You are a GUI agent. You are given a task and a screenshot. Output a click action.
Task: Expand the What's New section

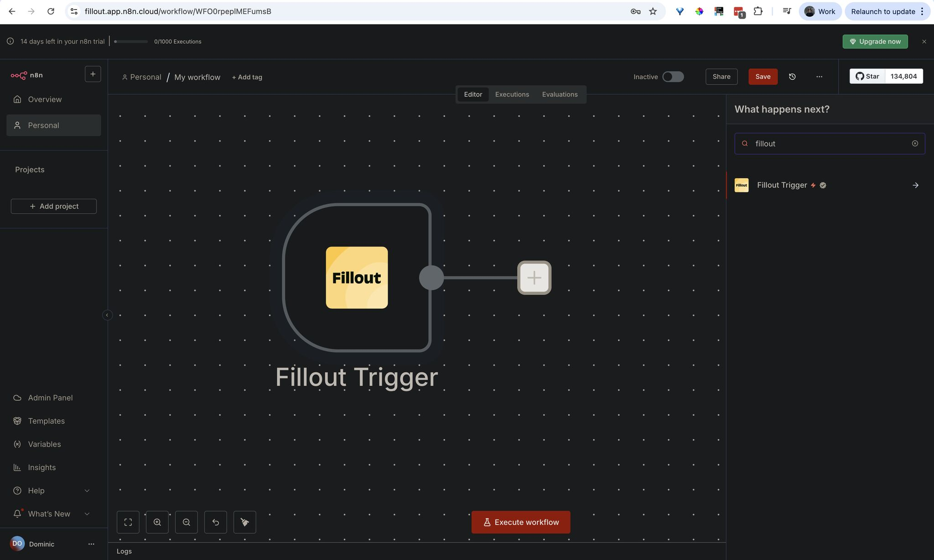pos(48,514)
